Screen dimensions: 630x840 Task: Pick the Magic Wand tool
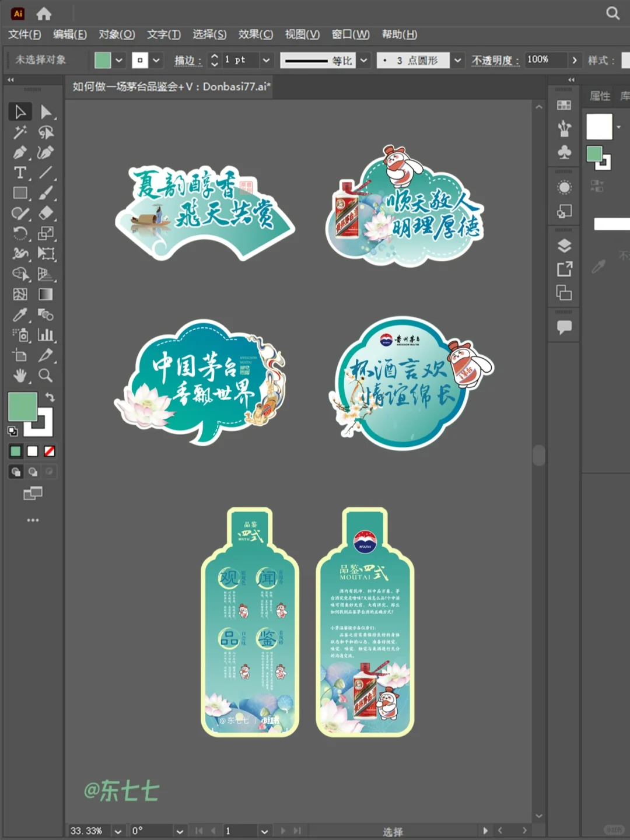click(20, 132)
